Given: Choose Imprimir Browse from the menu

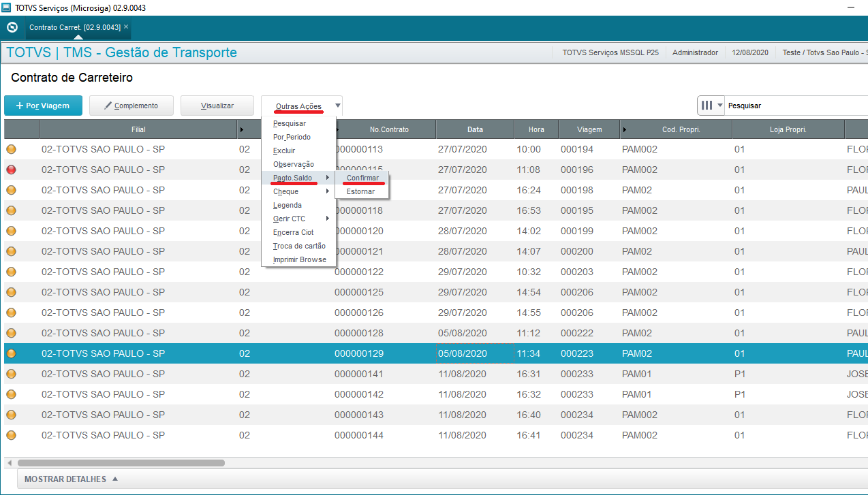Looking at the screenshot, I should pos(298,259).
